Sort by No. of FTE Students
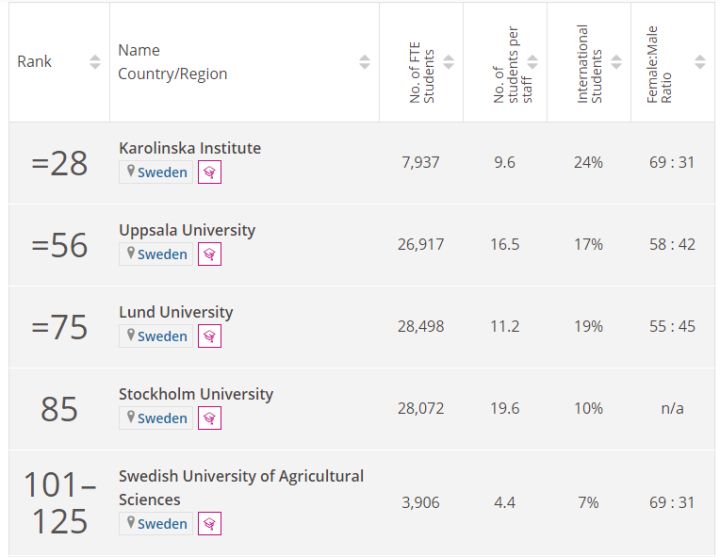 tap(448, 62)
